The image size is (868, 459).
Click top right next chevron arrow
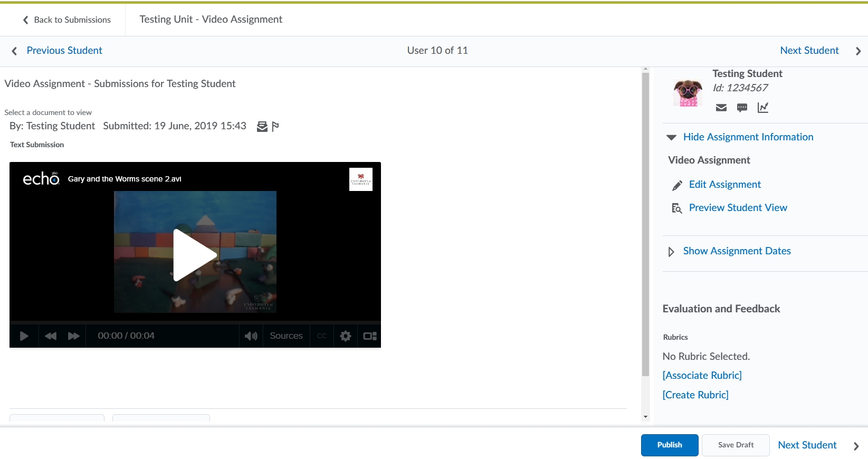point(858,51)
